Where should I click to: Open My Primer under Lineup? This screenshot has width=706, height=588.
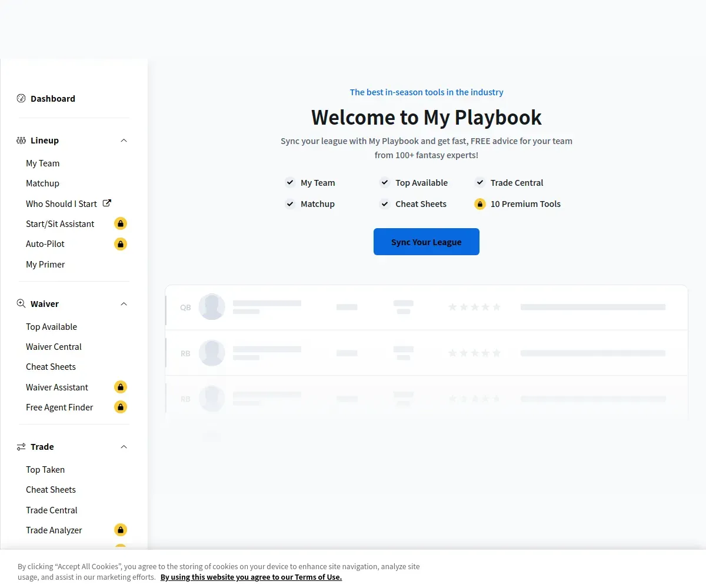click(45, 265)
